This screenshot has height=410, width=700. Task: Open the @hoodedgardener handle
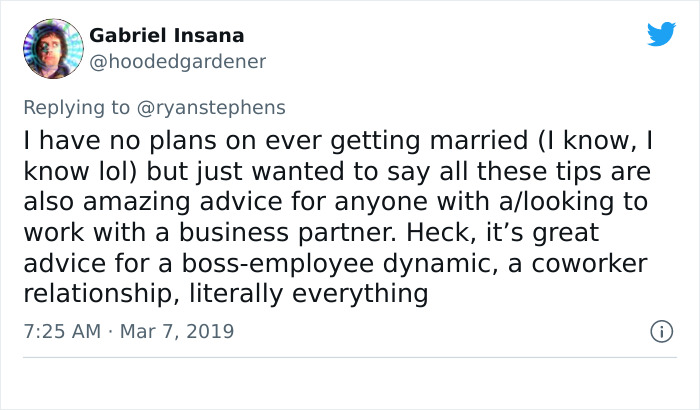178,62
